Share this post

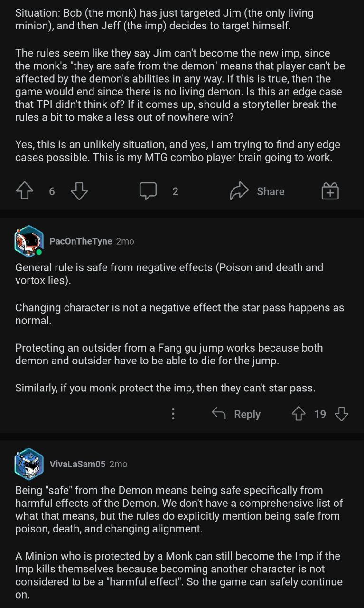tap(258, 191)
